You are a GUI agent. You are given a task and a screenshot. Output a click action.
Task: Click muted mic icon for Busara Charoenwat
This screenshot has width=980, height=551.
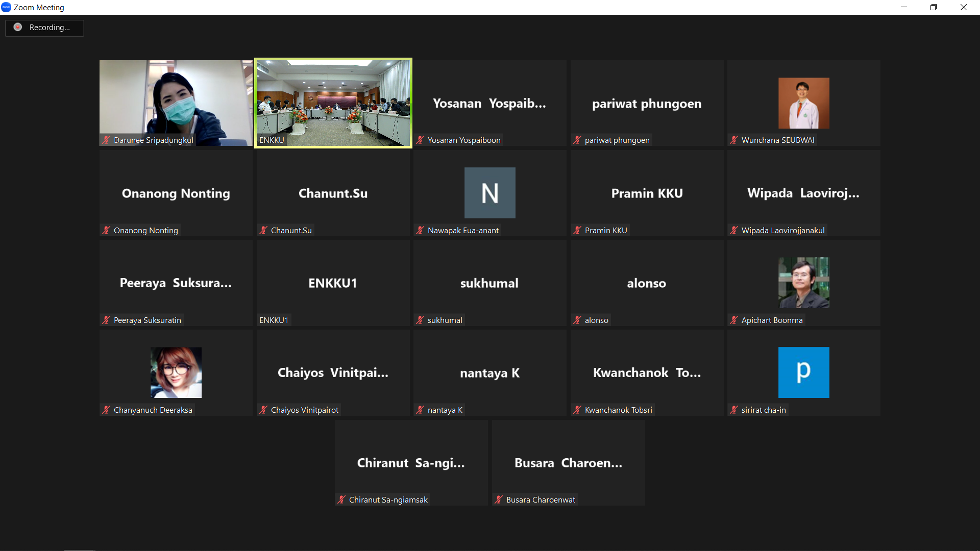[499, 499]
